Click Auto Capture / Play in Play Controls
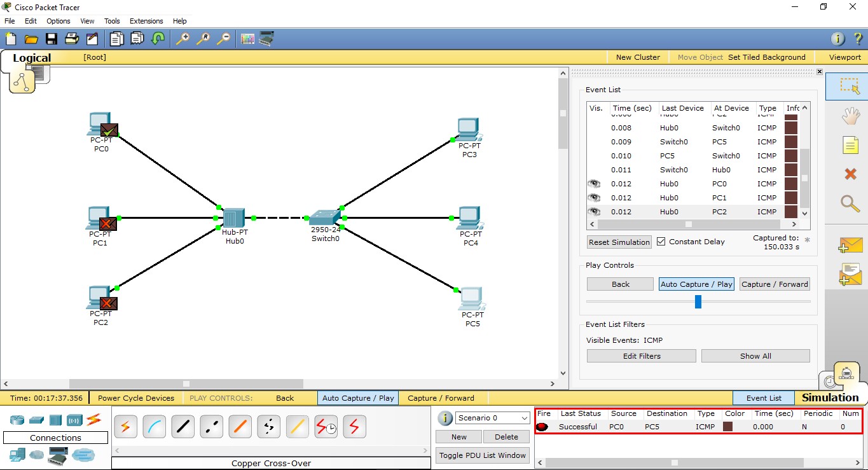Screen dimensions: 868x470 coord(696,284)
